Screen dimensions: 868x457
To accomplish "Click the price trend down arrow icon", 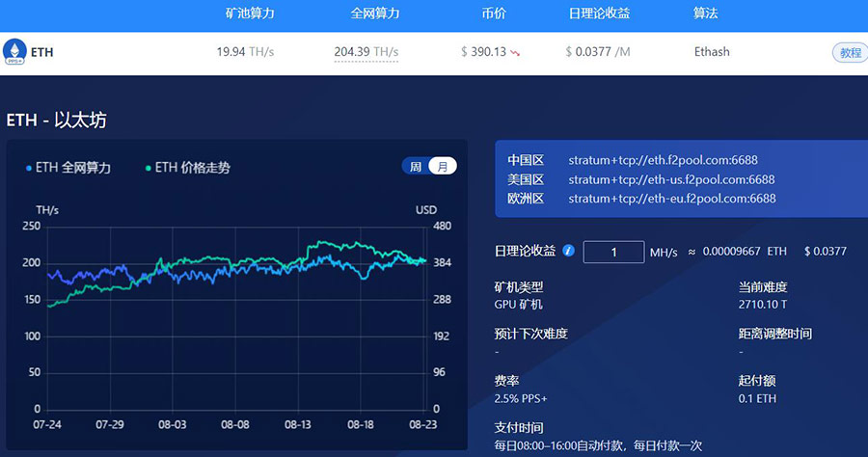I will tap(515, 53).
